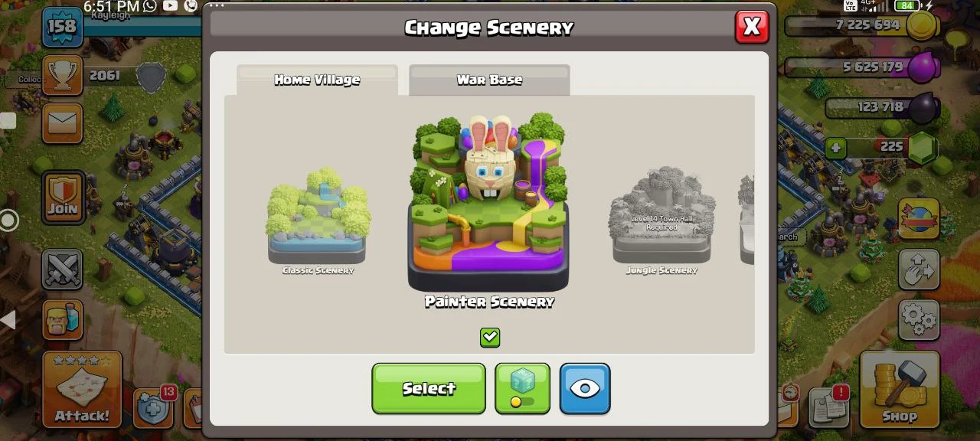Tap the Attack! map button

pyautogui.click(x=82, y=389)
